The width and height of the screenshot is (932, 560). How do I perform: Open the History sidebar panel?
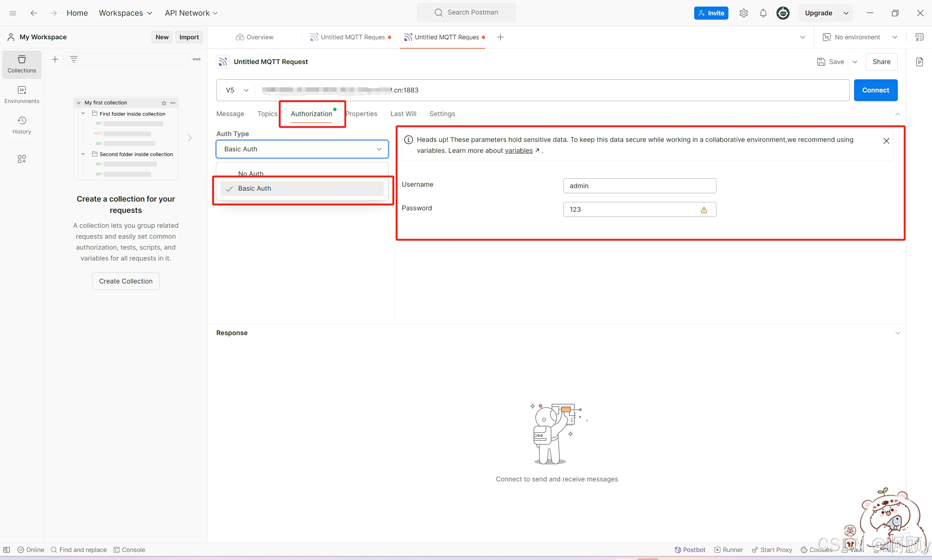(21, 125)
